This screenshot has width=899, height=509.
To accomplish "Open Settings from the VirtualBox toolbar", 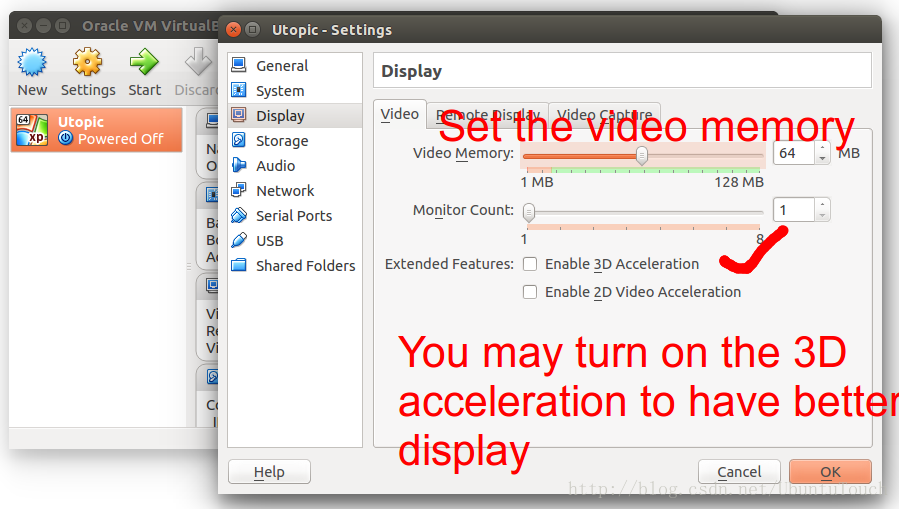I will pyautogui.click(x=88, y=72).
